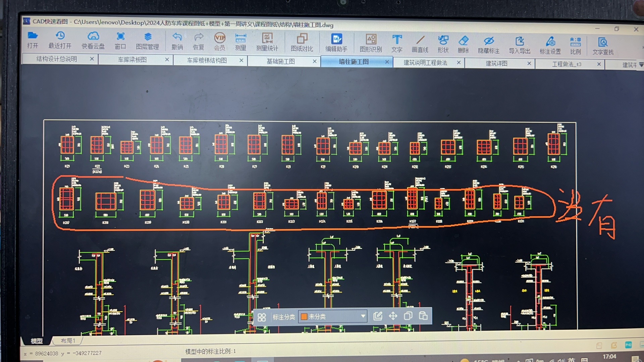This screenshot has width=644, height=362.
Task: Switch to the 模型 model tab
Action: coord(37,341)
